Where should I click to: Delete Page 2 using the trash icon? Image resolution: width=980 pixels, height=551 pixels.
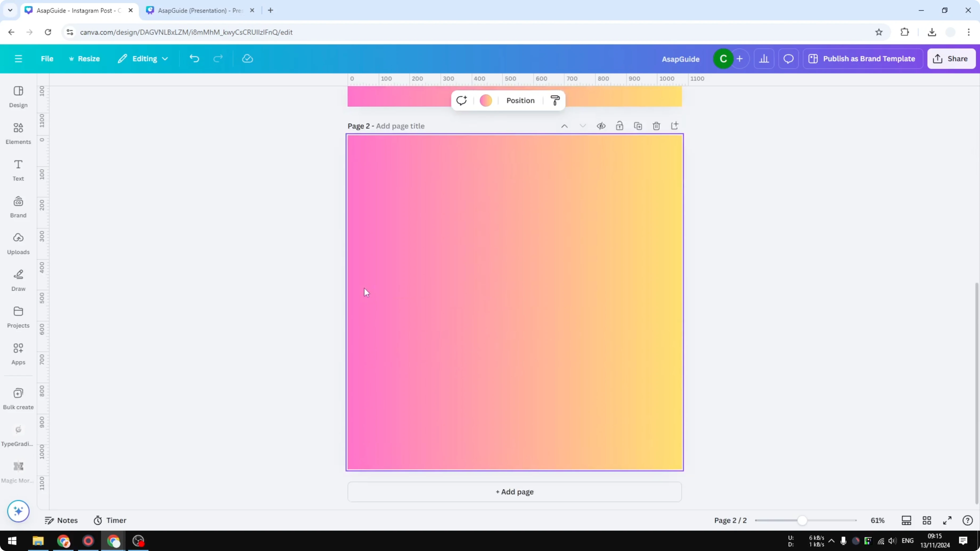pyautogui.click(x=656, y=125)
